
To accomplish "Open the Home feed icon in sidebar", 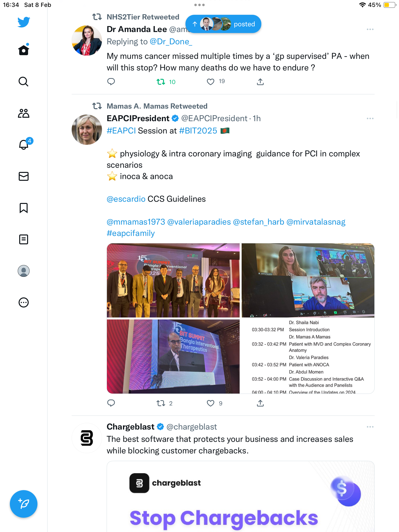I will [x=24, y=50].
